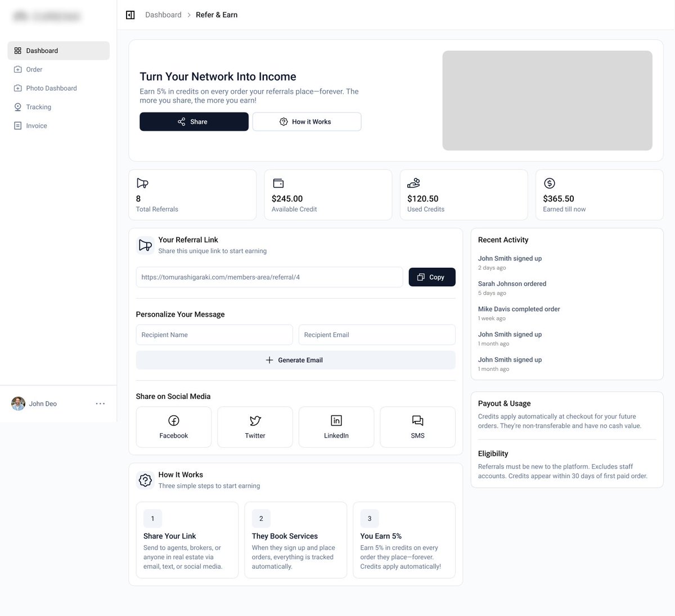Click the 'Refer & Earn' breadcrumb text

point(217,15)
